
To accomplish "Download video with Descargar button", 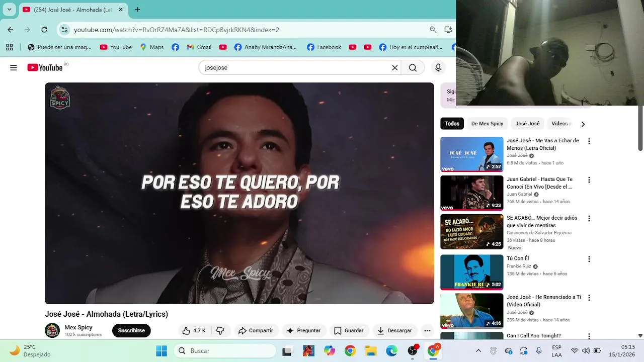I will [394, 330].
